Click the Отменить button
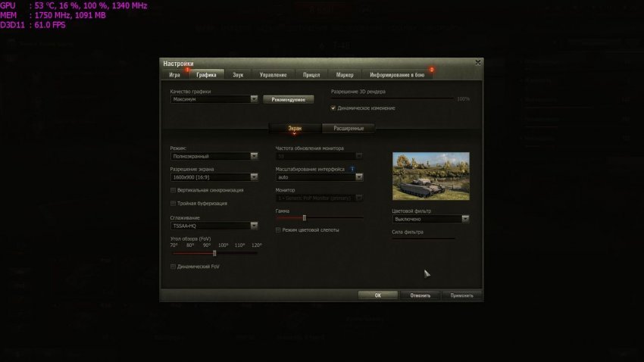The image size is (644, 362). point(420,295)
